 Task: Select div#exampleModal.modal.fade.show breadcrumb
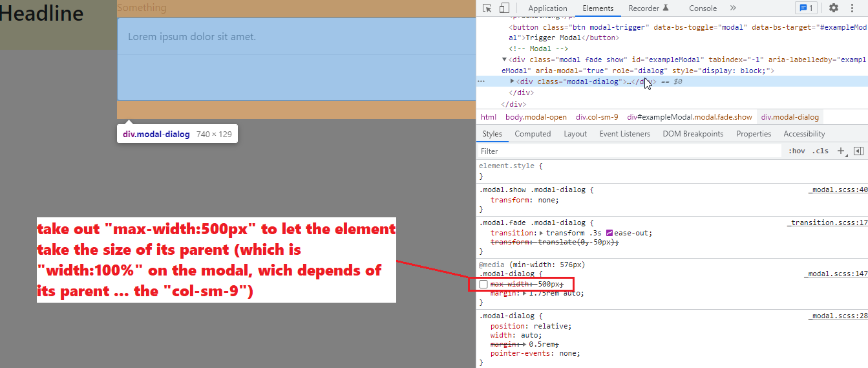(x=690, y=117)
